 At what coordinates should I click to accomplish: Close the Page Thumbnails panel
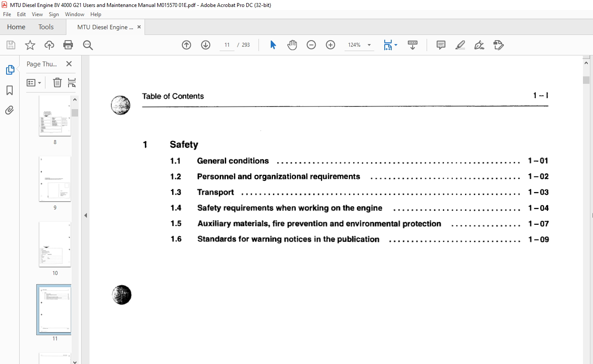(x=69, y=64)
